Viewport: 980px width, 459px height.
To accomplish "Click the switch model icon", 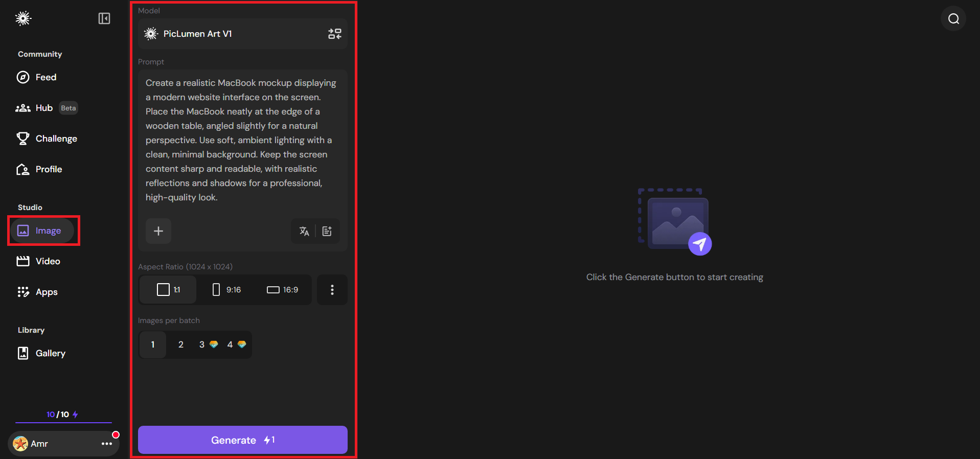I will (335, 34).
